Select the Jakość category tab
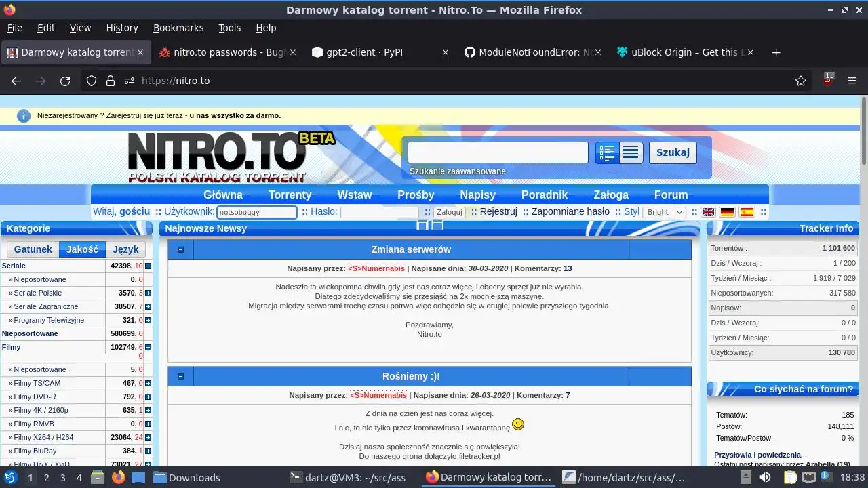This screenshot has height=488, width=868. coord(82,249)
